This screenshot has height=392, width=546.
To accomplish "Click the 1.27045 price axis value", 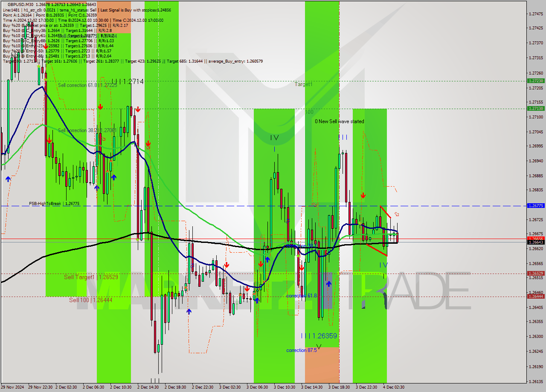I will 535,132.
